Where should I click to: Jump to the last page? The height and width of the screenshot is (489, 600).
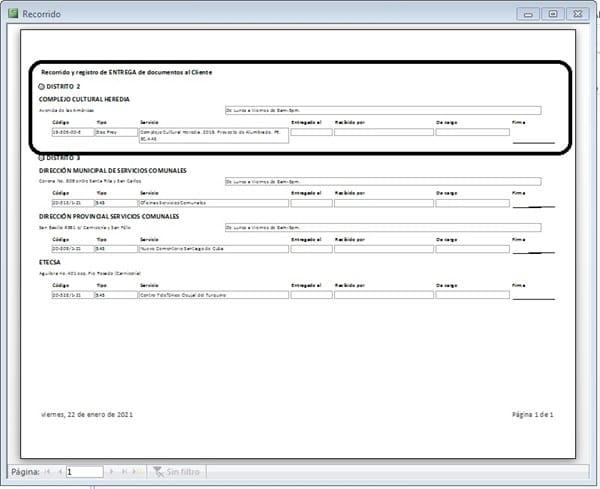tap(122, 470)
